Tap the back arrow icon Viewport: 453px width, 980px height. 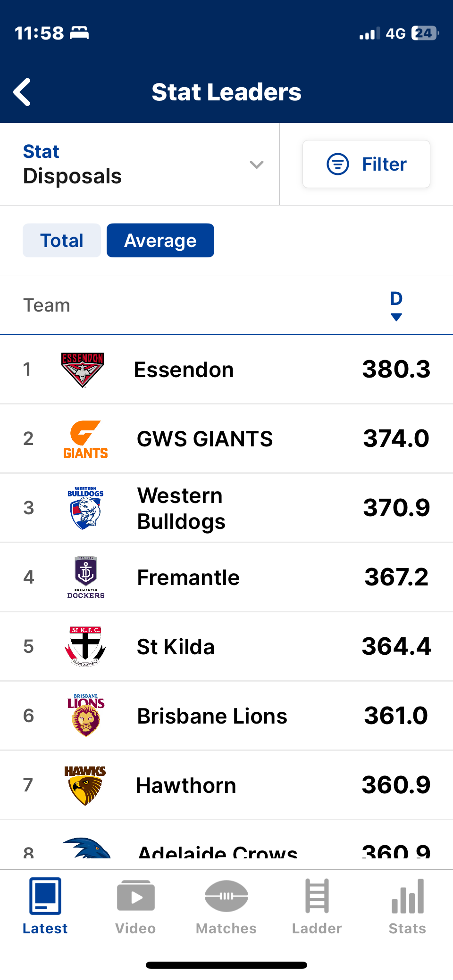(x=22, y=92)
